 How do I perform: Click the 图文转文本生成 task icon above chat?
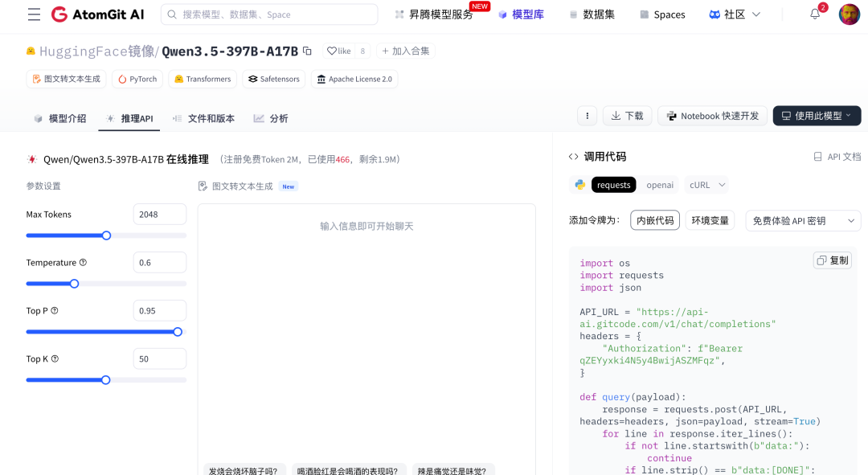pos(203,186)
